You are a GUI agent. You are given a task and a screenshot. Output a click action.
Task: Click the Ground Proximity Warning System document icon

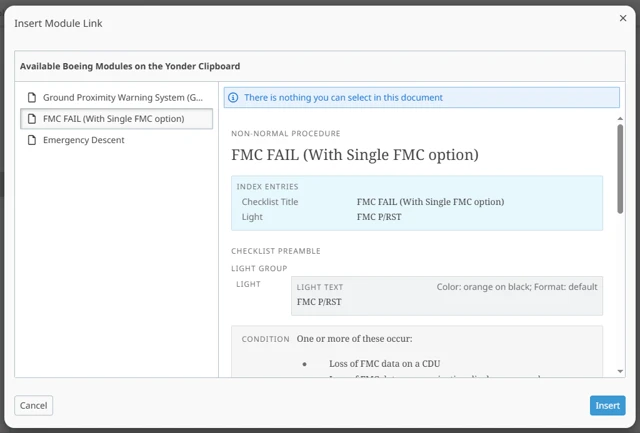[x=32, y=98]
